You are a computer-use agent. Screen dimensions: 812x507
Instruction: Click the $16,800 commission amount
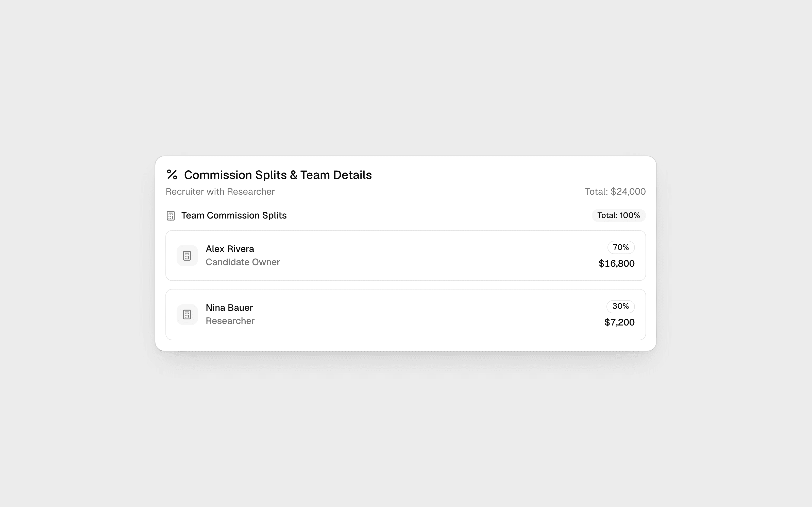click(617, 264)
